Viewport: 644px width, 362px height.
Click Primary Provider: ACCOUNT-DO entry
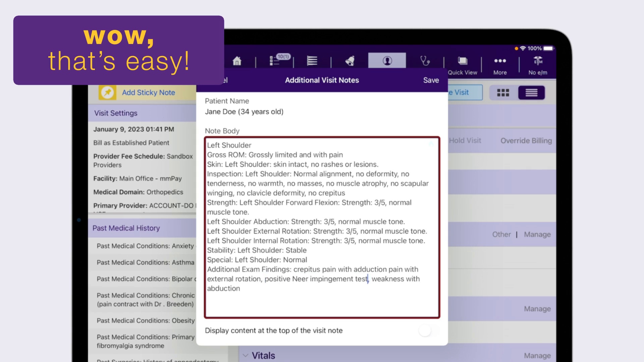[x=144, y=206]
